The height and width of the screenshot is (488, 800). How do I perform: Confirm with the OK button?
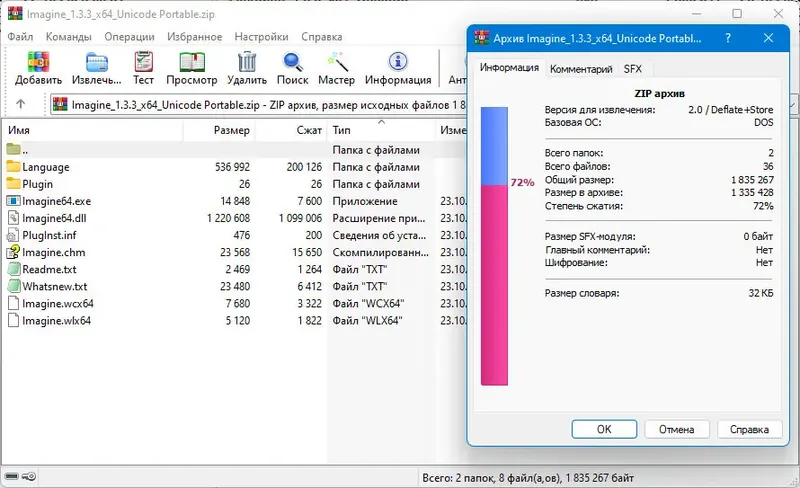click(604, 429)
